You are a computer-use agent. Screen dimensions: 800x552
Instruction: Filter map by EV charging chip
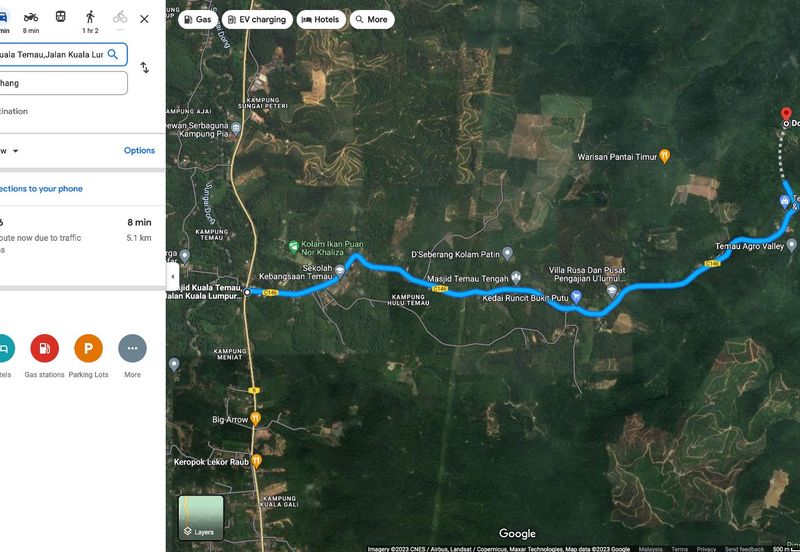[257, 19]
